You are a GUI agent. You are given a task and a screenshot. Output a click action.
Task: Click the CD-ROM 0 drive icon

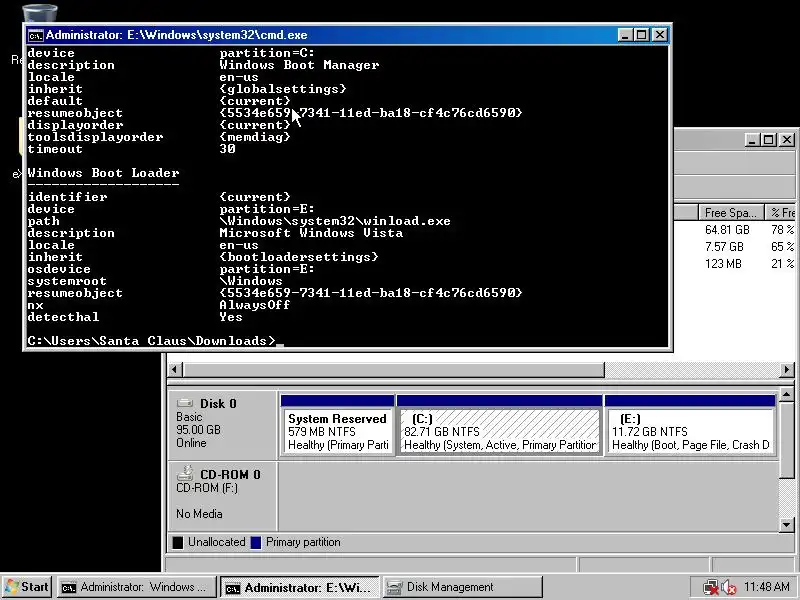click(x=185, y=473)
